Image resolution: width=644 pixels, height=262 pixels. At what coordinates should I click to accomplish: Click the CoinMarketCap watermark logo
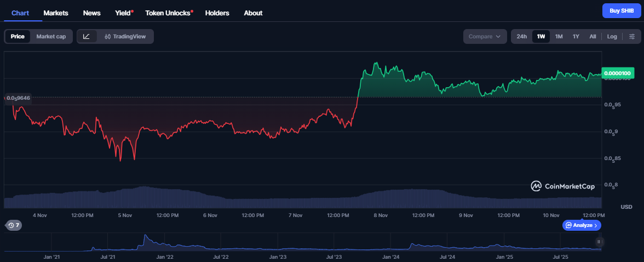[562, 186]
